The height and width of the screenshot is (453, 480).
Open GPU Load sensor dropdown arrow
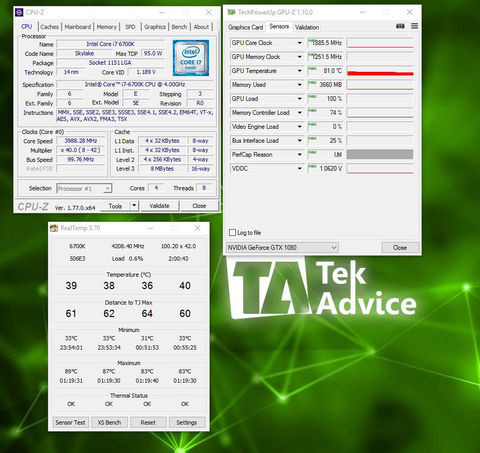pos(299,99)
